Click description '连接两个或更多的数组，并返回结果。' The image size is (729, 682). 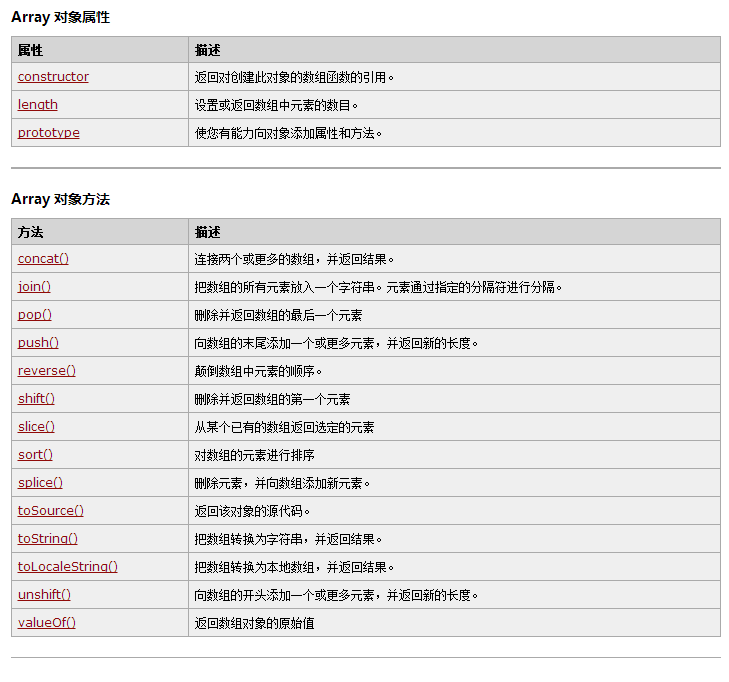click(294, 259)
